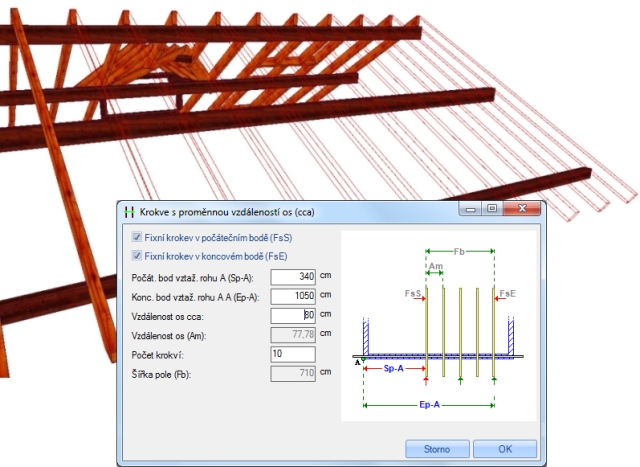Click the 'Počát. bod vztaž. rohu A (Sp-A):' label
The width and height of the screenshot is (640, 467).
tap(192, 278)
